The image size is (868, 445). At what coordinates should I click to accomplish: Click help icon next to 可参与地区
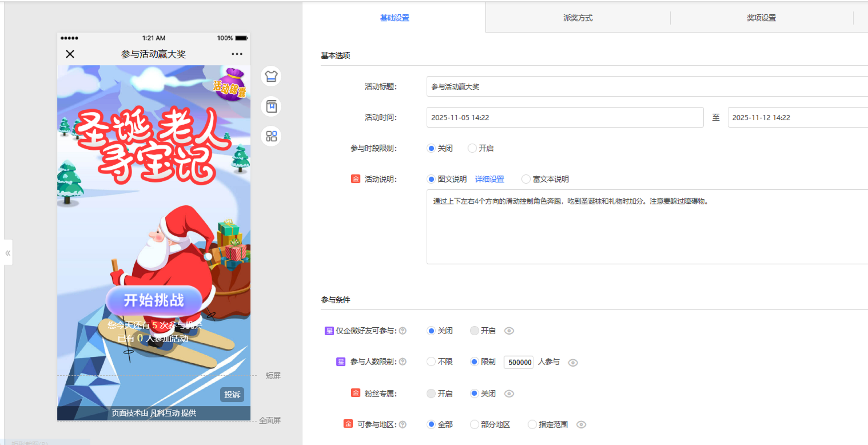coord(403,424)
